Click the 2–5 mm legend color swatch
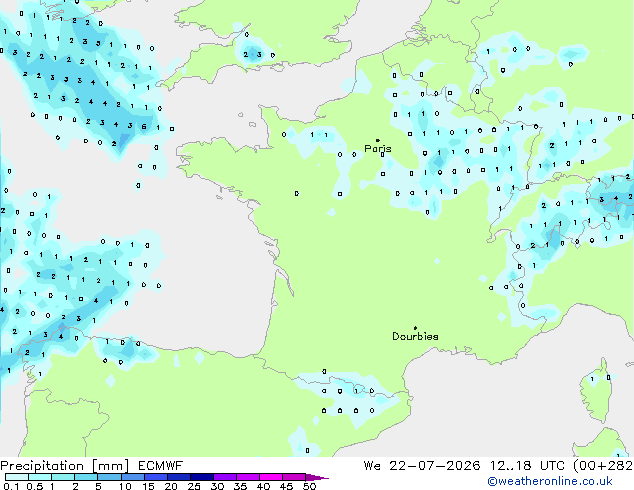The width and height of the screenshot is (634, 490). click(86, 477)
